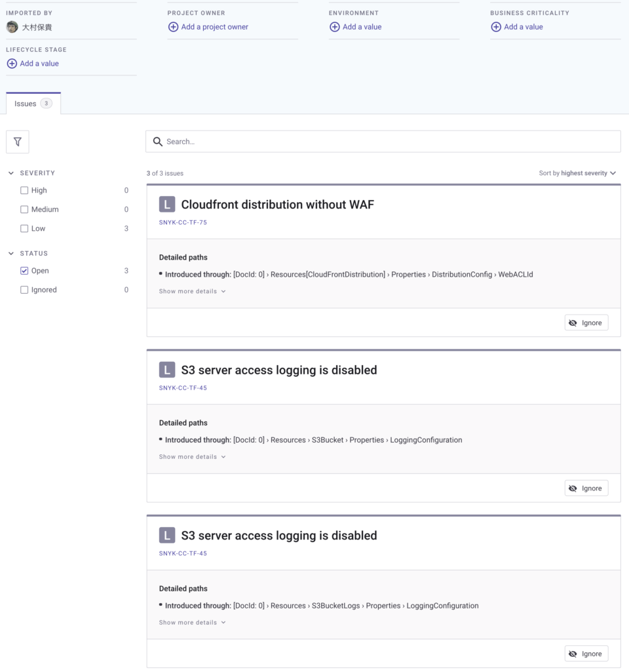Click the plus icon to add a project owner
This screenshot has height=672, width=629.
pyautogui.click(x=173, y=27)
